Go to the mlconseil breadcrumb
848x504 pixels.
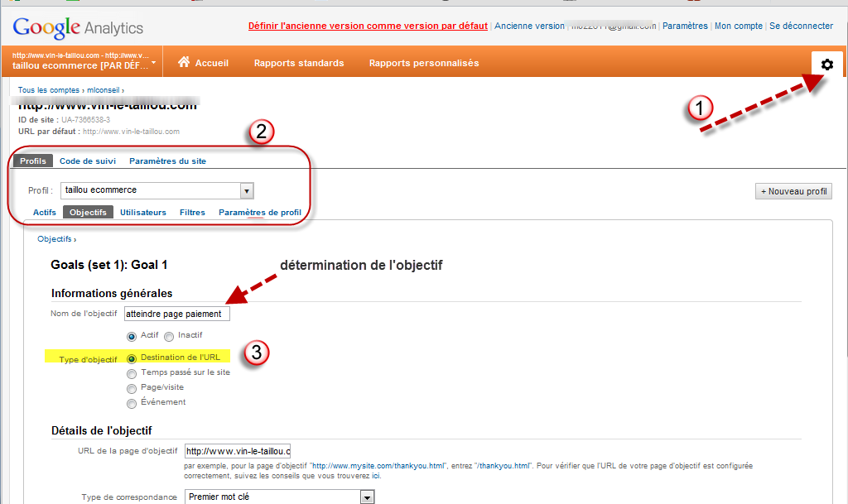coord(104,90)
